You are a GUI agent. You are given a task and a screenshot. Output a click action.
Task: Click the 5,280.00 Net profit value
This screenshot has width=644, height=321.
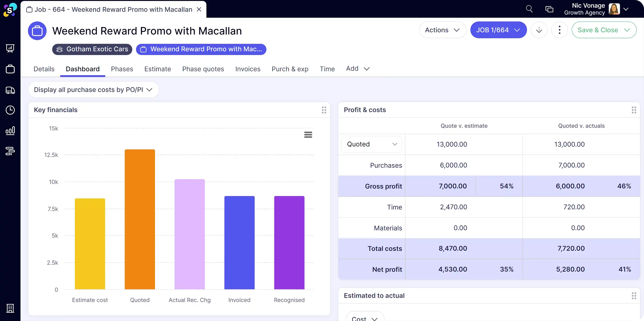pos(570,269)
